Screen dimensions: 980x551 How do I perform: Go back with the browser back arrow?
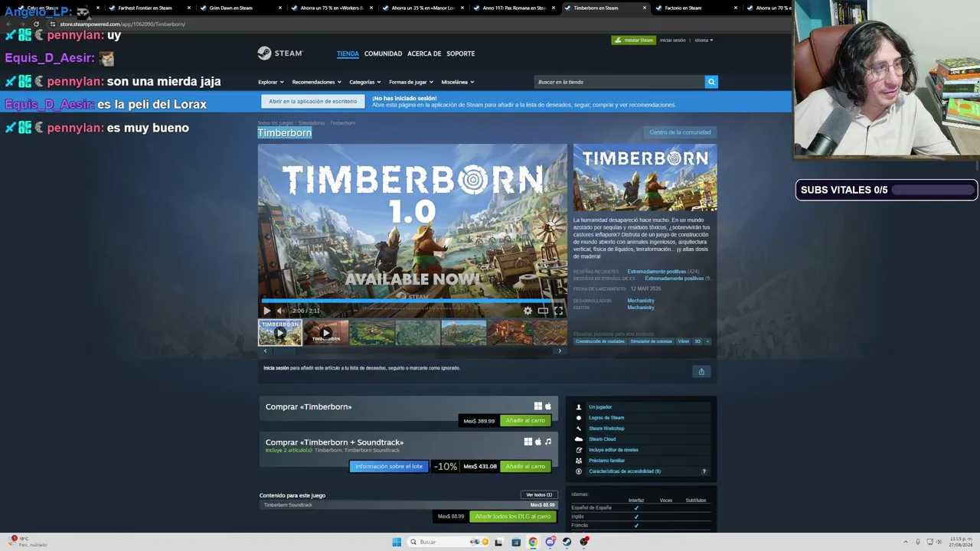(9, 24)
